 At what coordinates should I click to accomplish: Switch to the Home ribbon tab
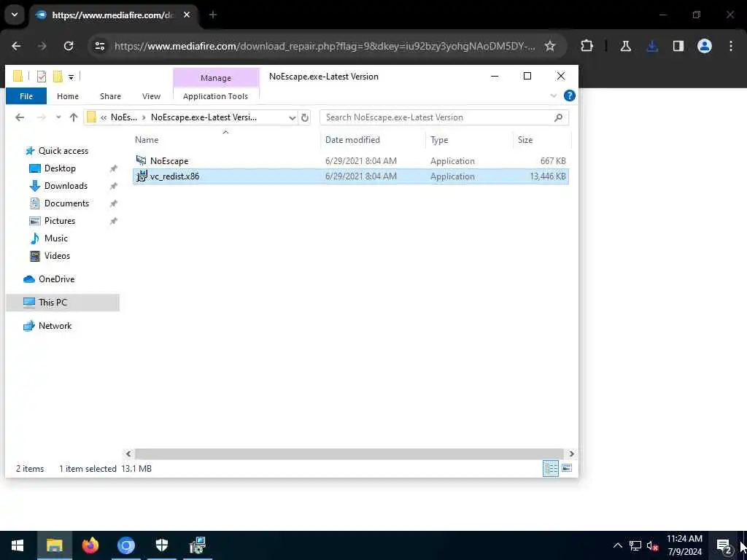(68, 96)
